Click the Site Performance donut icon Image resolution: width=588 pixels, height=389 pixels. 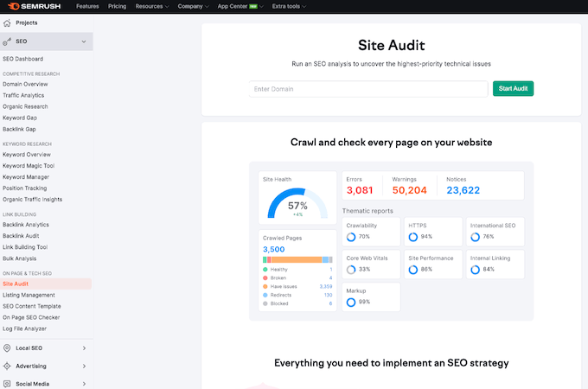(412, 270)
